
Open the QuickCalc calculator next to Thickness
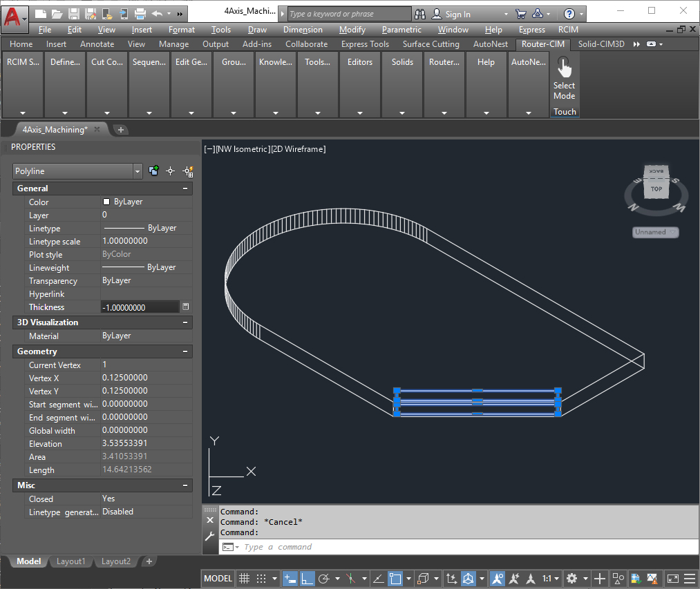pyautogui.click(x=185, y=307)
